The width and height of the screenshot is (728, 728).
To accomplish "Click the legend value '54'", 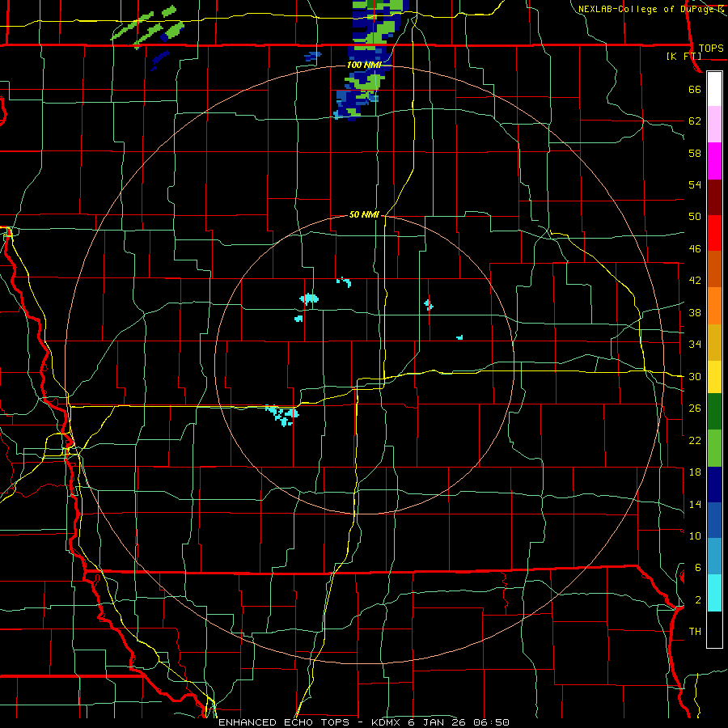I will 695,184.
